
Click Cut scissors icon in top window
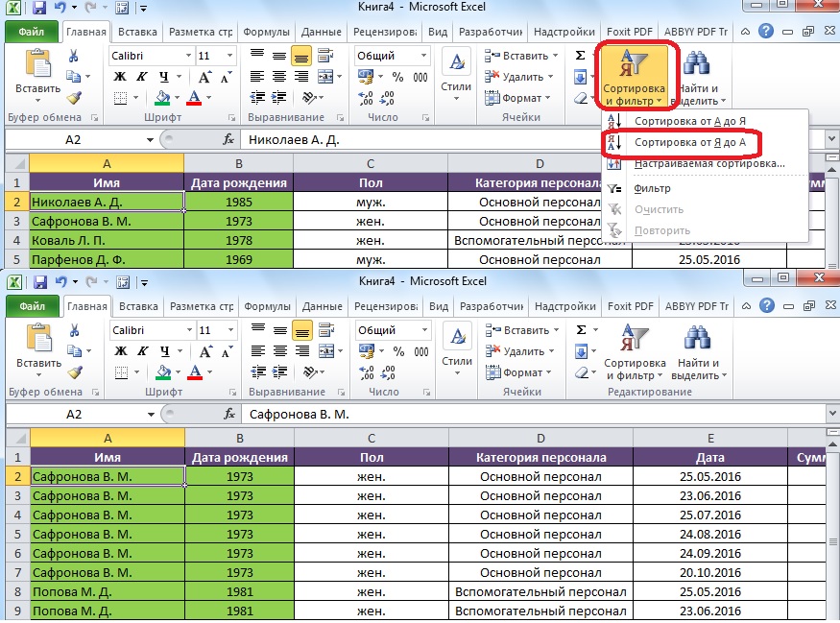[73, 56]
